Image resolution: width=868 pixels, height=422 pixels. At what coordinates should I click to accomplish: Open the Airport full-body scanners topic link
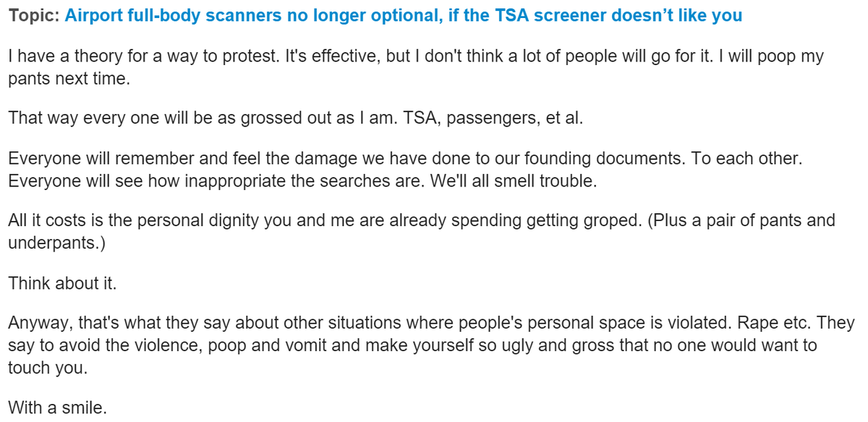click(x=403, y=15)
